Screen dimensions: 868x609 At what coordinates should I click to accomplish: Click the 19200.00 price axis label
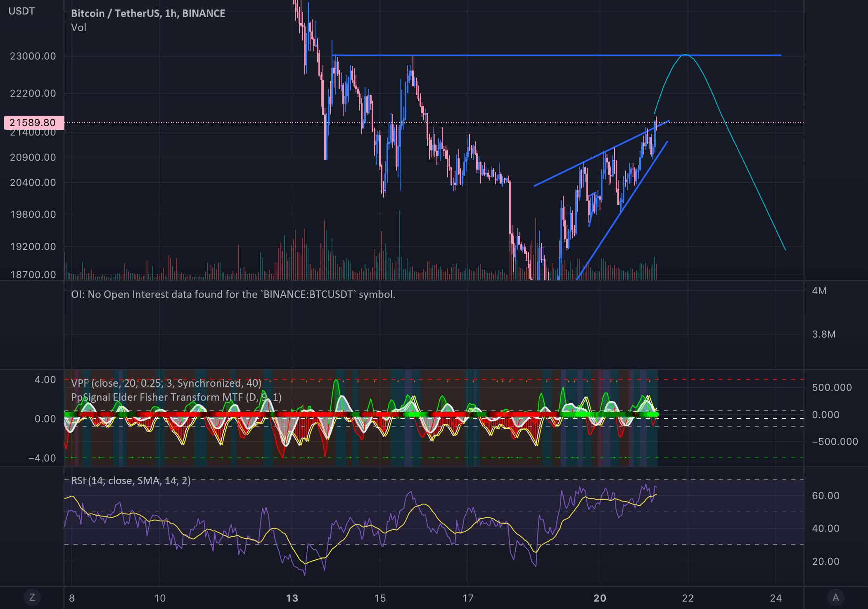point(33,247)
